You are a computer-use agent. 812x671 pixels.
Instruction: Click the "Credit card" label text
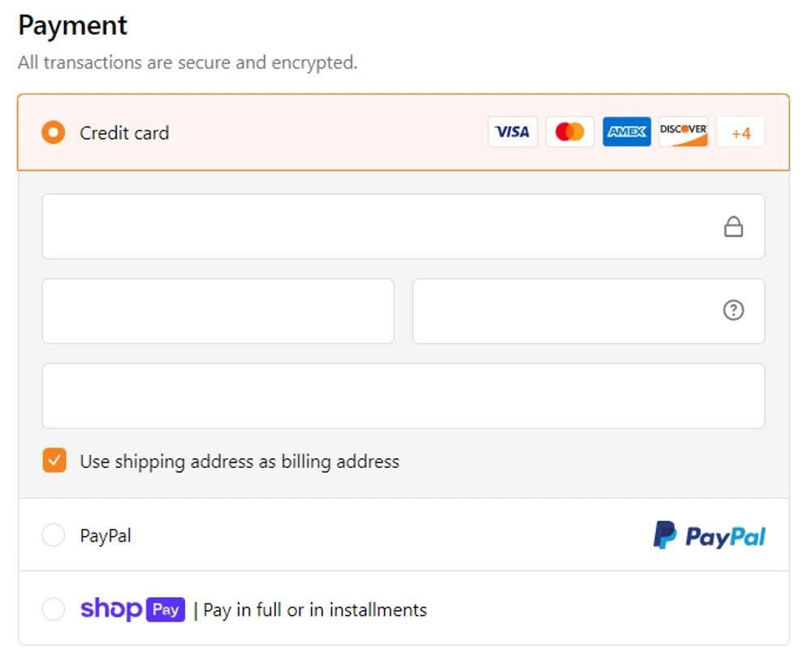[x=124, y=133]
